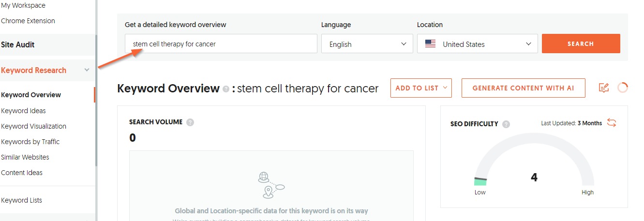The image size is (644, 221).
Task: Click the keyword input field
Action: click(221, 44)
